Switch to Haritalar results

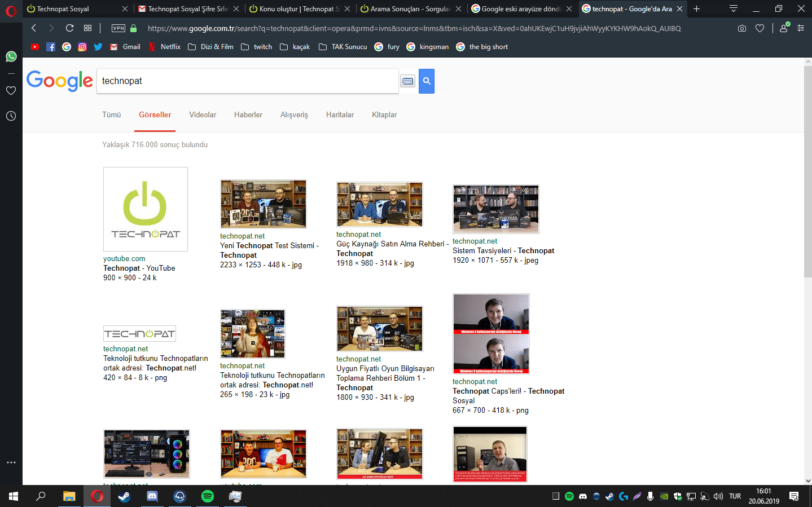coord(340,115)
